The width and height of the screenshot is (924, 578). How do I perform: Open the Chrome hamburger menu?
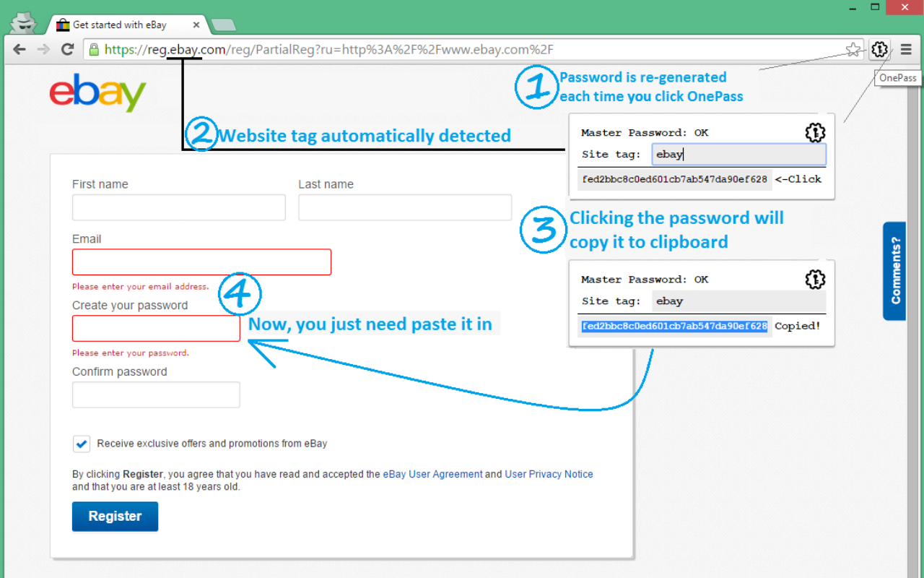pos(906,49)
